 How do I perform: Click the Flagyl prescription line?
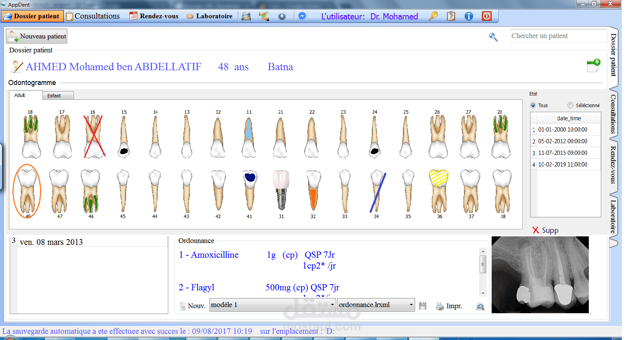tap(259, 288)
